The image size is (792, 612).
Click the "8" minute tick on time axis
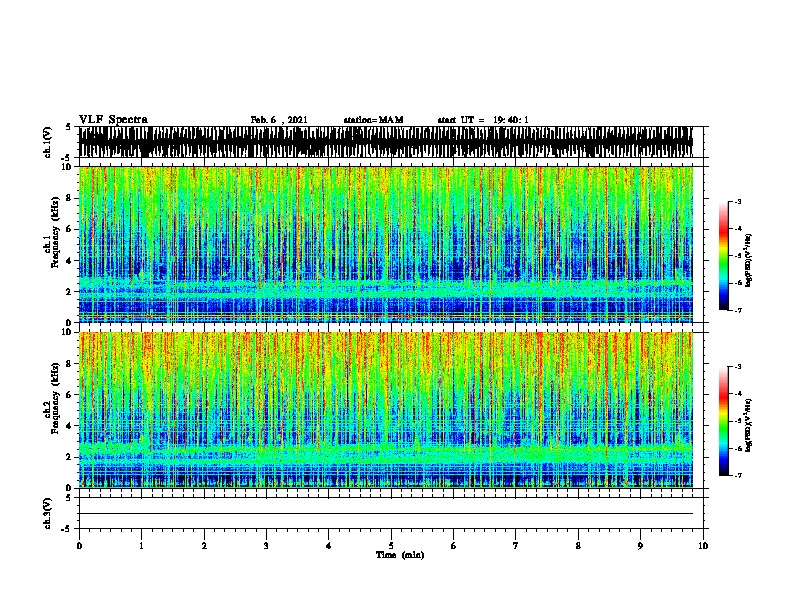(x=578, y=546)
